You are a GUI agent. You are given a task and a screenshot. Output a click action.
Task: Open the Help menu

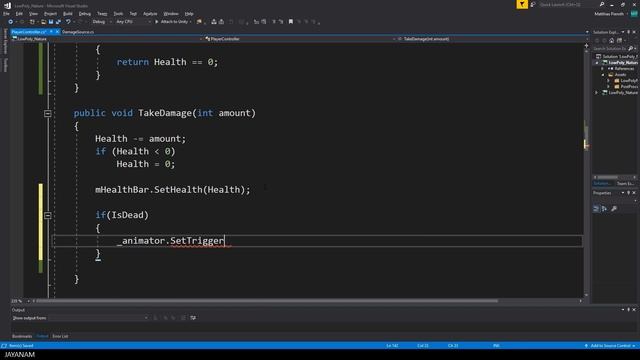[189, 13]
